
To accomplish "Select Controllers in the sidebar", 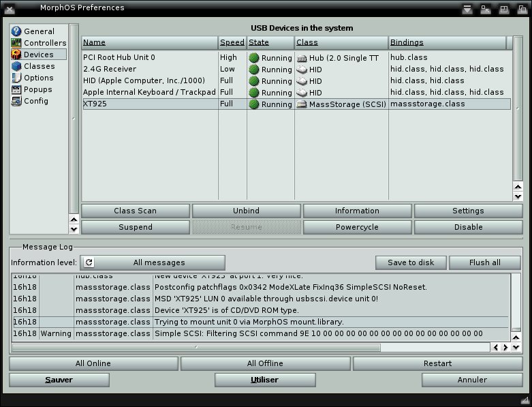I will point(44,43).
